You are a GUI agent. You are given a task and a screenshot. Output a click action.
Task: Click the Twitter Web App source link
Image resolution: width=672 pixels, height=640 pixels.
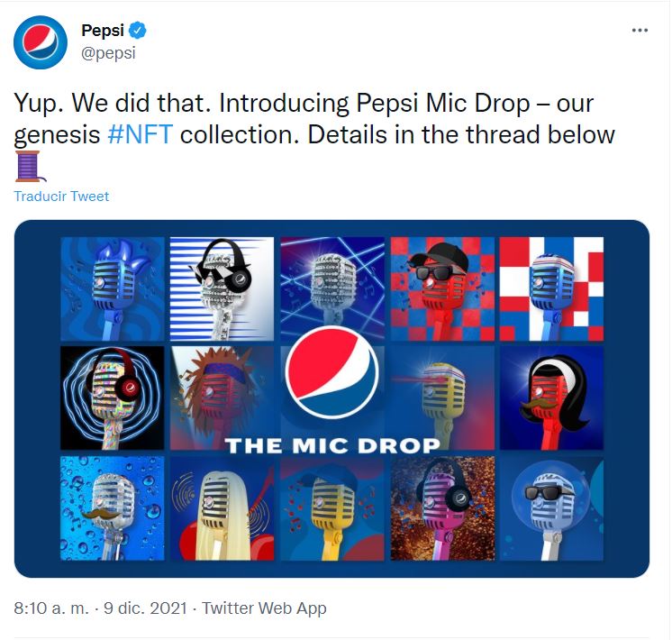[x=264, y=608]
